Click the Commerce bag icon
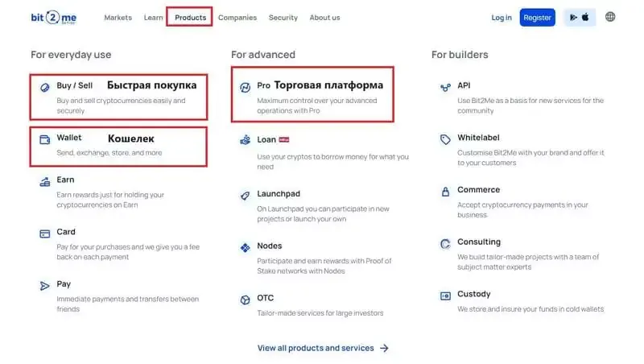Screen dimensions: 644x364 [x=446, y=192]
